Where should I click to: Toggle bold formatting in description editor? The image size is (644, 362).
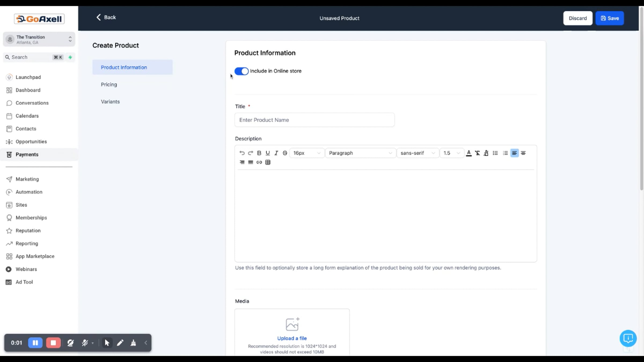259,153
